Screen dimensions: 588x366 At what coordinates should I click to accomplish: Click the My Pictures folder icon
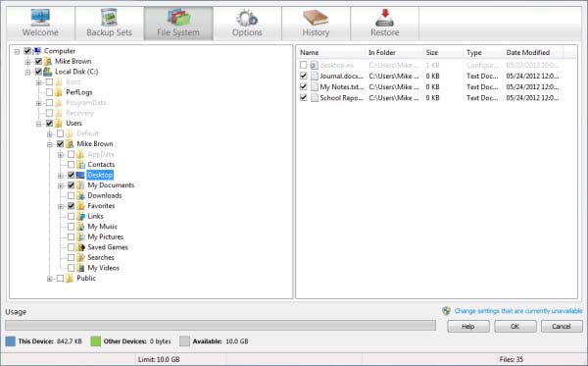pos(80,236)
